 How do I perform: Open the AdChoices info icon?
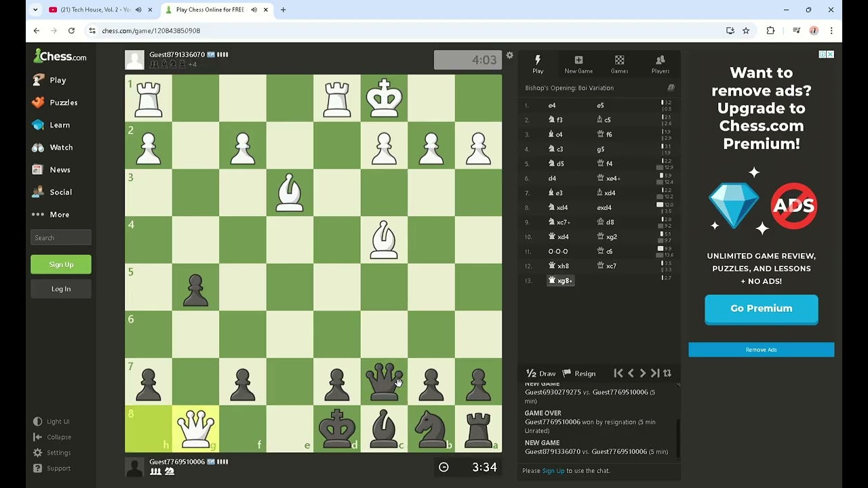click(x=822, y=54)
